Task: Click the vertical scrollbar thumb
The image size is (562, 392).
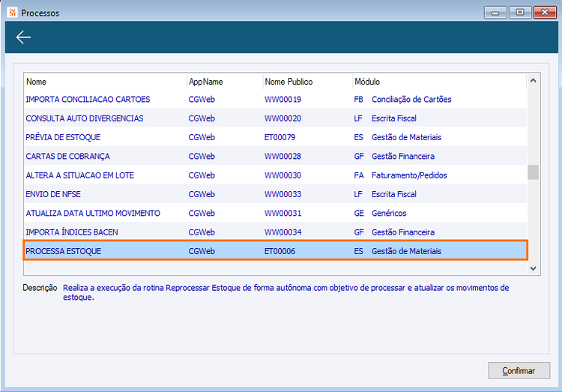Action: (533, 172)
